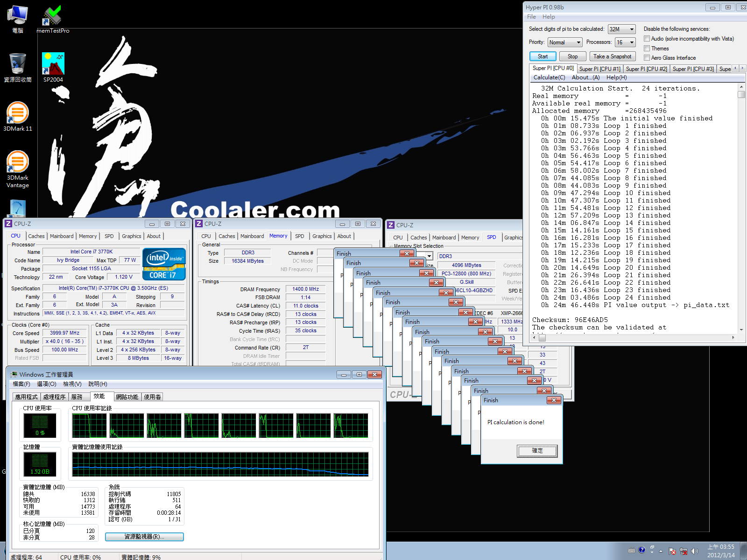Screen dimensions: 747x560
Task: Open the on-screen keyboard tray icon
Action: [x=632, y=550]
